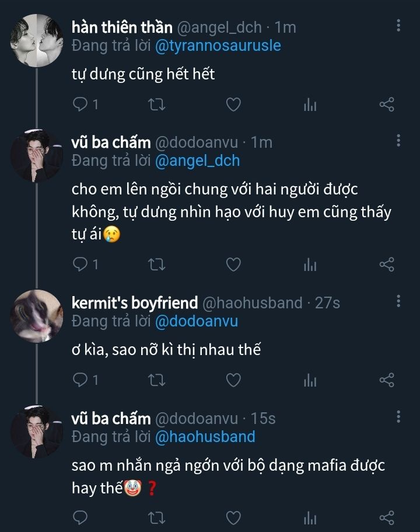
Task: Open the @tyrannosaurusle mention link
Action: tap(218, 45)
